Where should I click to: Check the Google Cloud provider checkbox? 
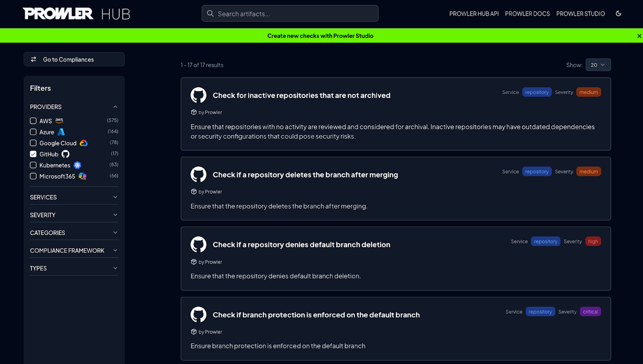click(33, 143)
